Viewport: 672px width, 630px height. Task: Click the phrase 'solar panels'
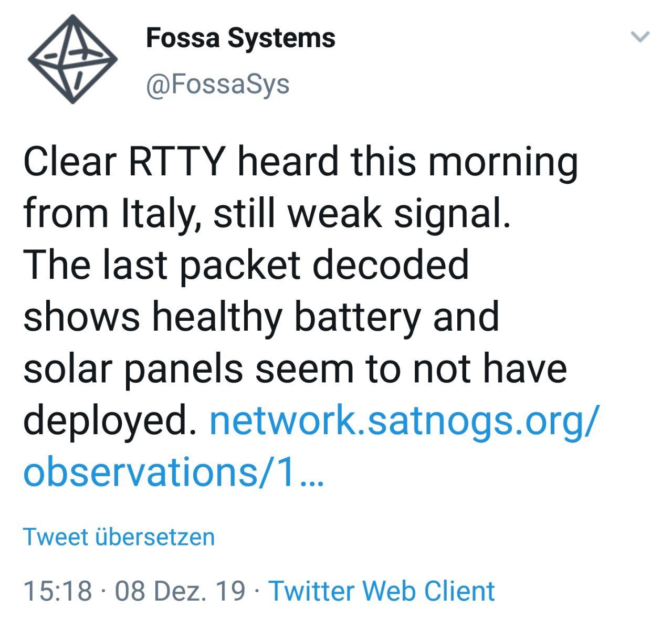pyautogui.click(x=133, y=369)
